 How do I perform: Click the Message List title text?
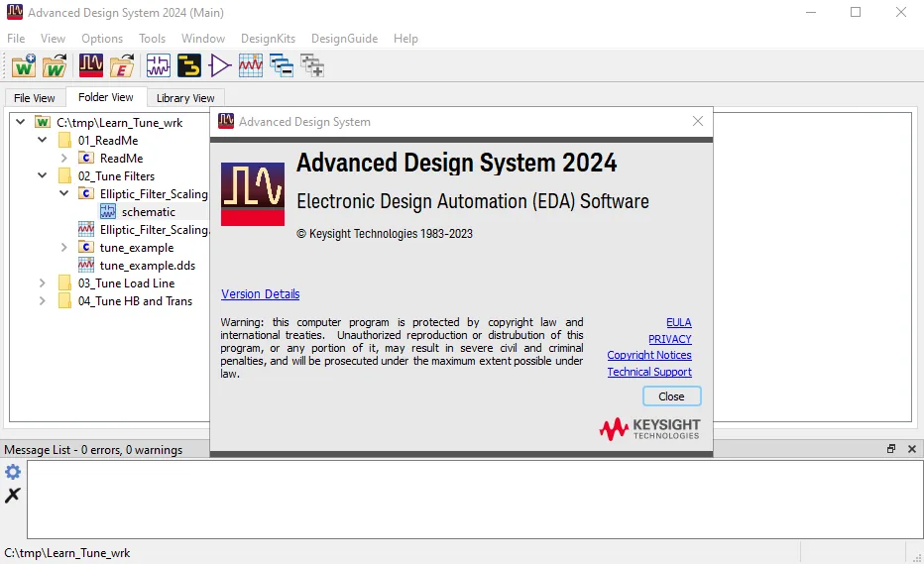pyautogui.click(x=93, y=450)
